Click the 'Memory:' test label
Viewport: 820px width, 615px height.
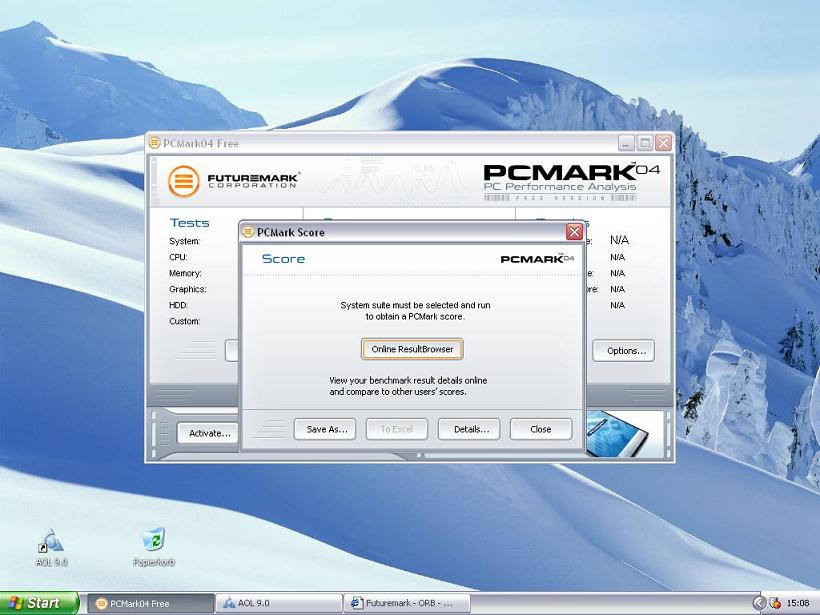coord(185,273)
